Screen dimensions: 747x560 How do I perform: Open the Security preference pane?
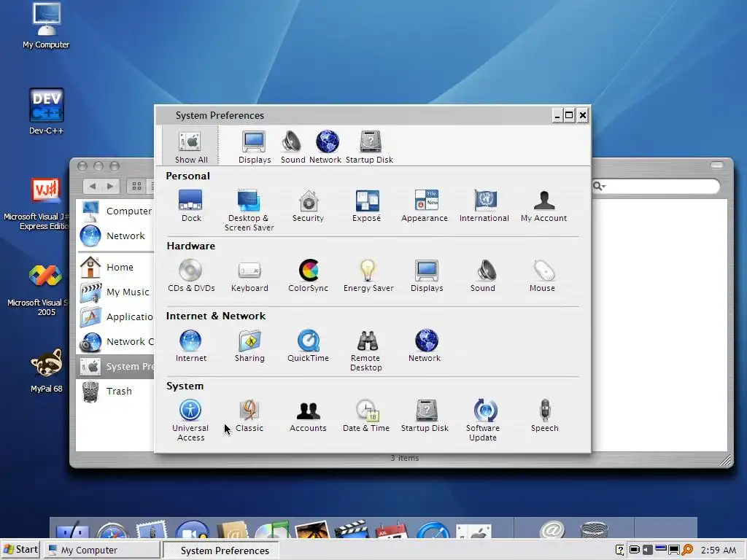tap(309, 206)
